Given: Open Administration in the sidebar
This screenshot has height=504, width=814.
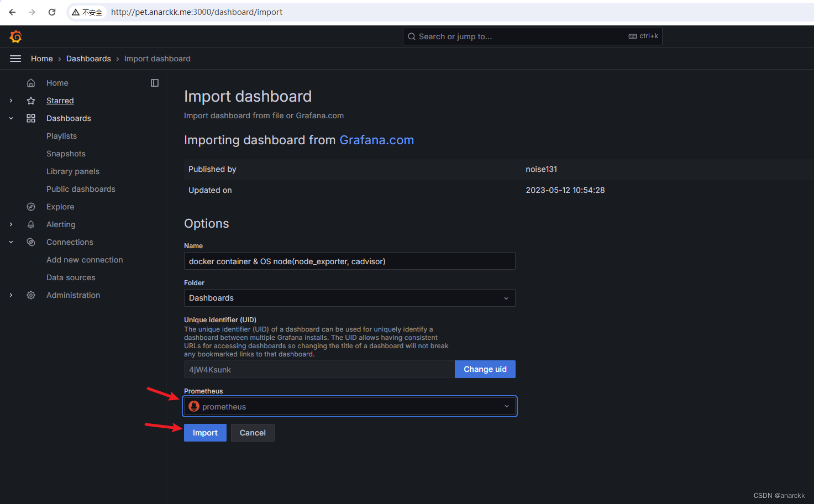Looking at the screenshot, I should click(73, 295).
